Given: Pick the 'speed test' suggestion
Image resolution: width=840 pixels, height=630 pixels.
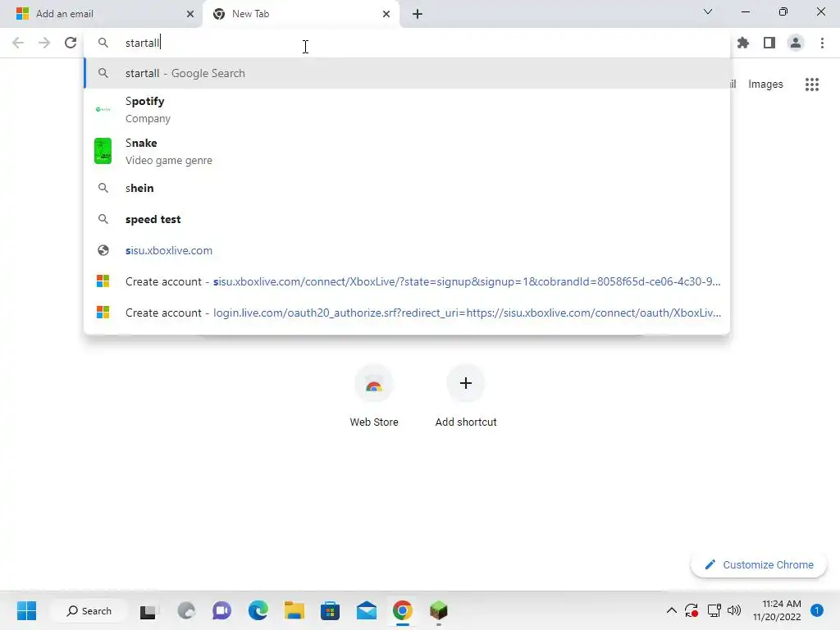Looking at the screenshot, I should coord(407,219).
